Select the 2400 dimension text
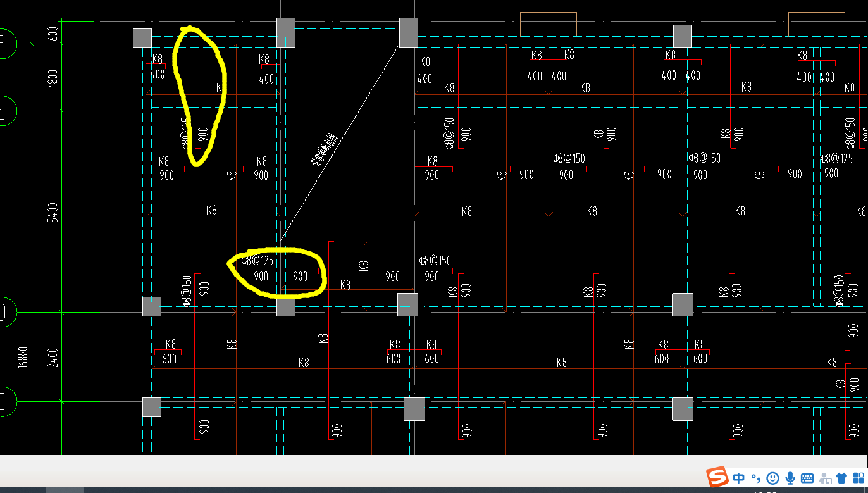The width and height of the screenshot is (868, 493). pyautogui.click(x=53, y=358)
